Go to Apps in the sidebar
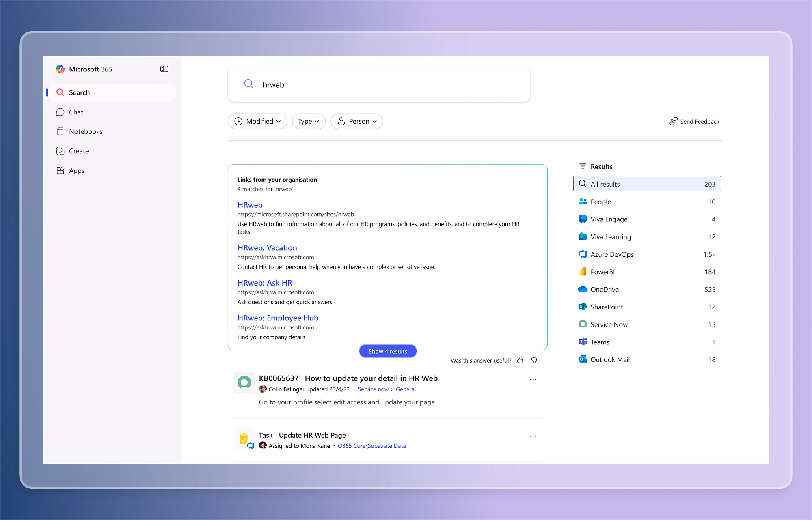This screenshot has width=812, height=520. (76, 170)
